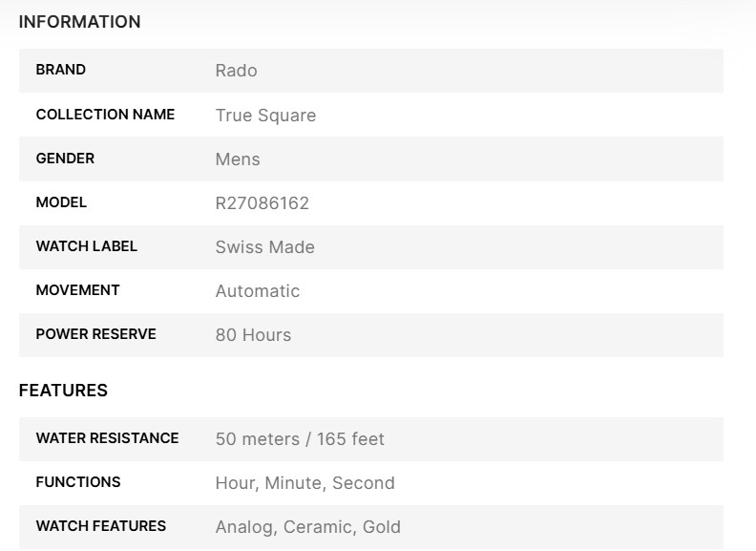
Task: Select the Automatic movement value
Action: tap(257, 291)
